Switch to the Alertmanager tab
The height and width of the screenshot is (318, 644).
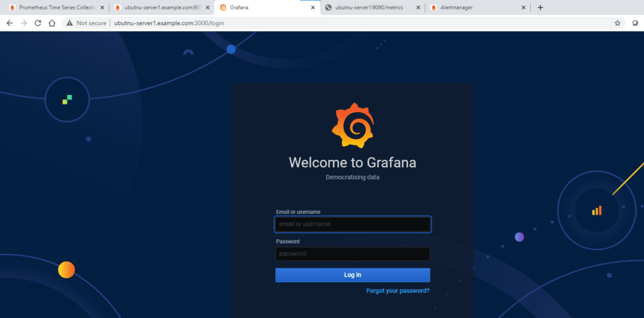coord(477,8)
